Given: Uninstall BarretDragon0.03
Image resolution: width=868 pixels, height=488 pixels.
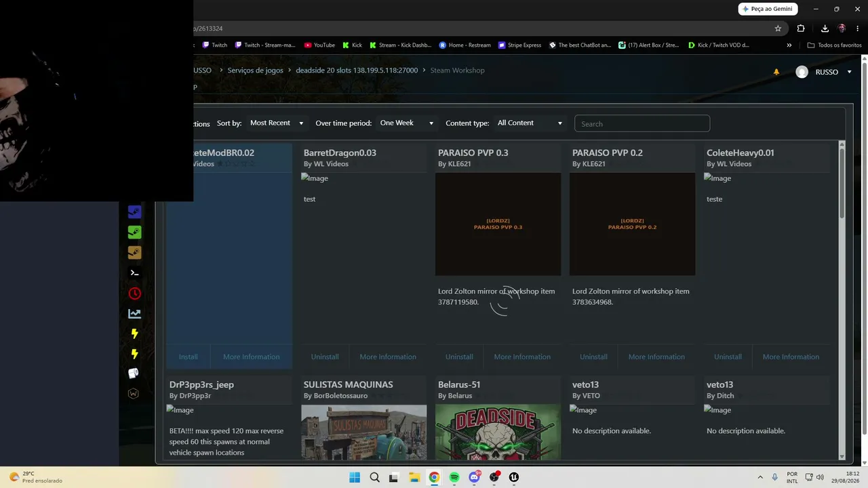Looking at the screenshot, I should click(x=325, y=357).
